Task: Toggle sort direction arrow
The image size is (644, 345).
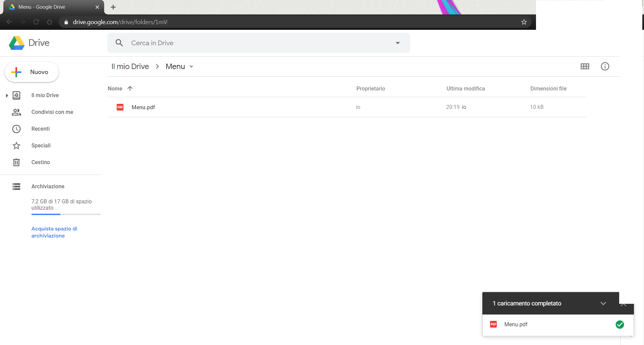Action: point(130,88)
